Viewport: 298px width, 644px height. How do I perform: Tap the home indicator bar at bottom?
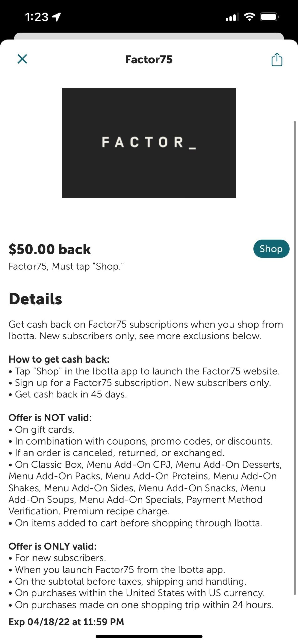(149, 636)
